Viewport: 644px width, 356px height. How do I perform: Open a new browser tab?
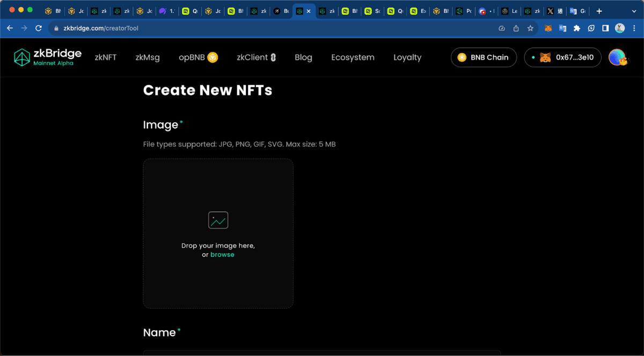[599, 11]
